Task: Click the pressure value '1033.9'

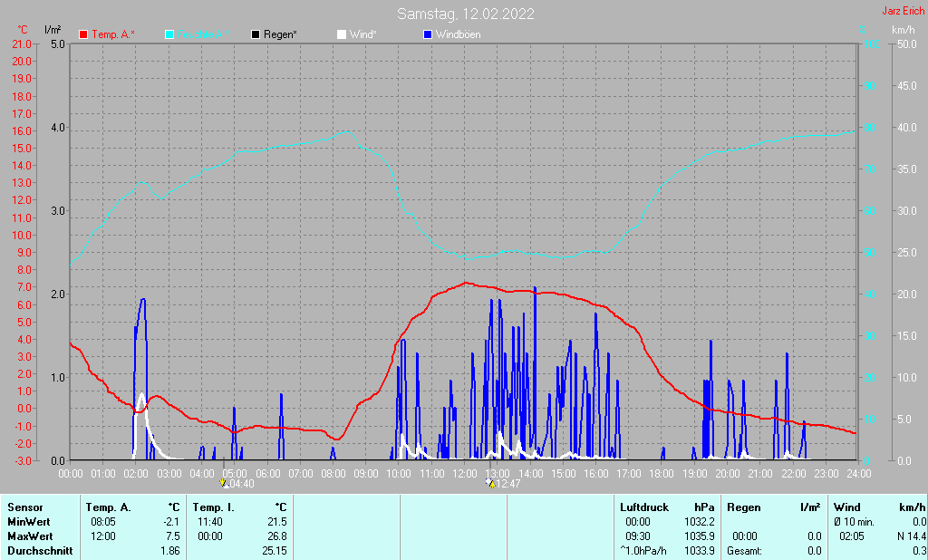Action: pyautogui.click(x=701, y=551)
